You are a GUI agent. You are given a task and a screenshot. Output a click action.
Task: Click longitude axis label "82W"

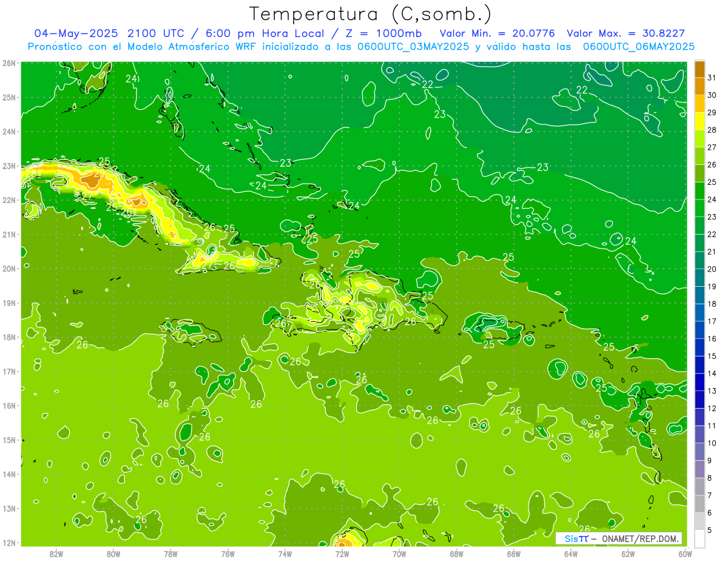(56, 554)
